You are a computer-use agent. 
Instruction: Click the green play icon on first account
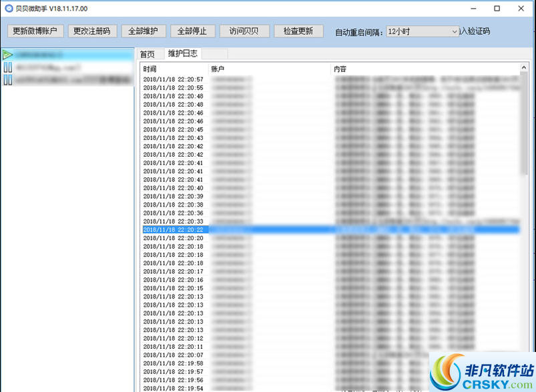coord(7,55)
